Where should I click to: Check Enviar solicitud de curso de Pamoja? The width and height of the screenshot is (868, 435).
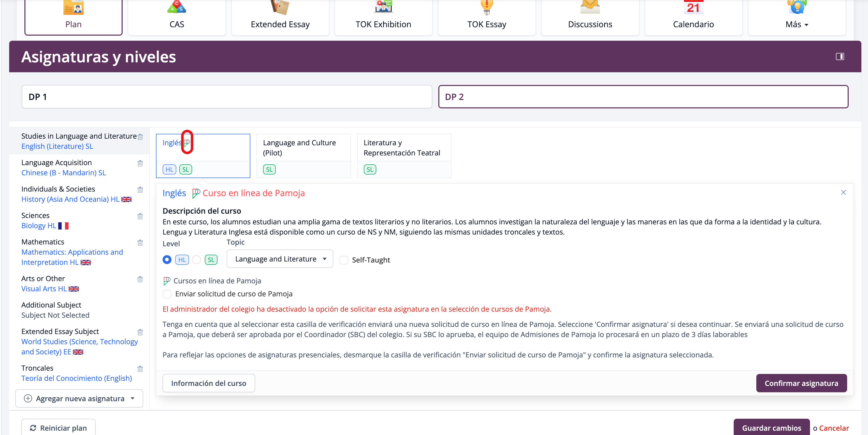tap(167, 294)
